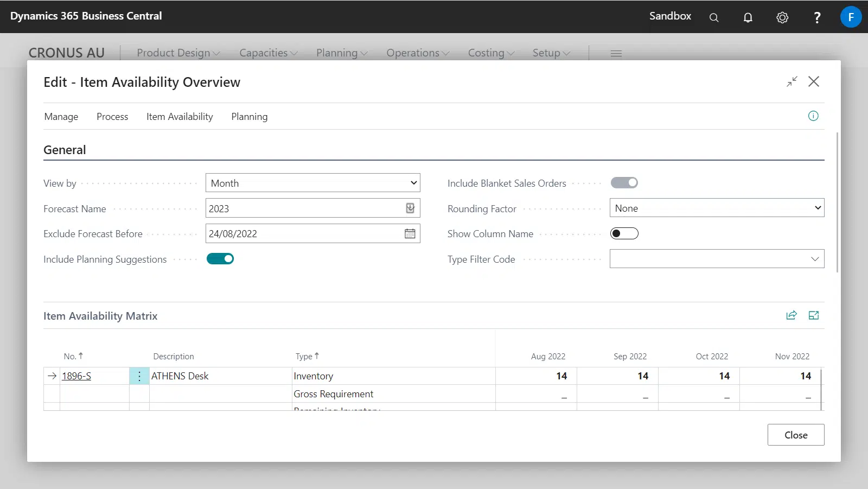Viewport: 868px width, 489px height.
Task: Show the factbox information pane icon
Action: click(x=813, y=116)
